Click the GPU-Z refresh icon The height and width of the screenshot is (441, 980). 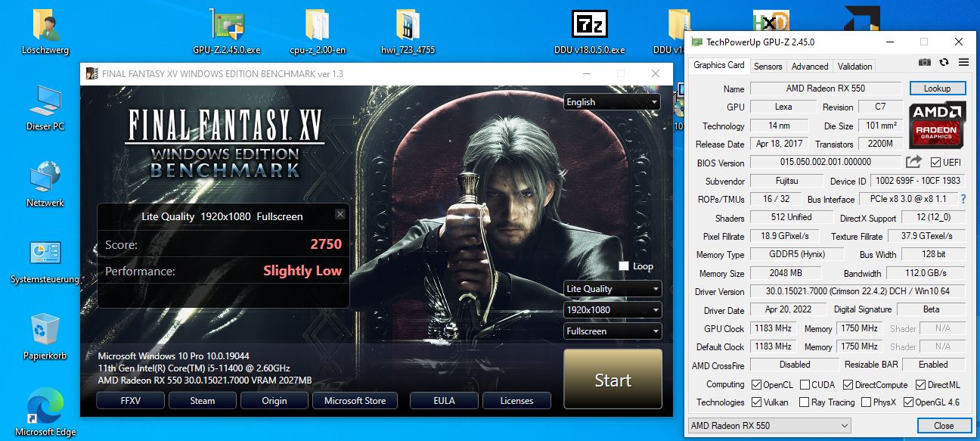point(944,62)
